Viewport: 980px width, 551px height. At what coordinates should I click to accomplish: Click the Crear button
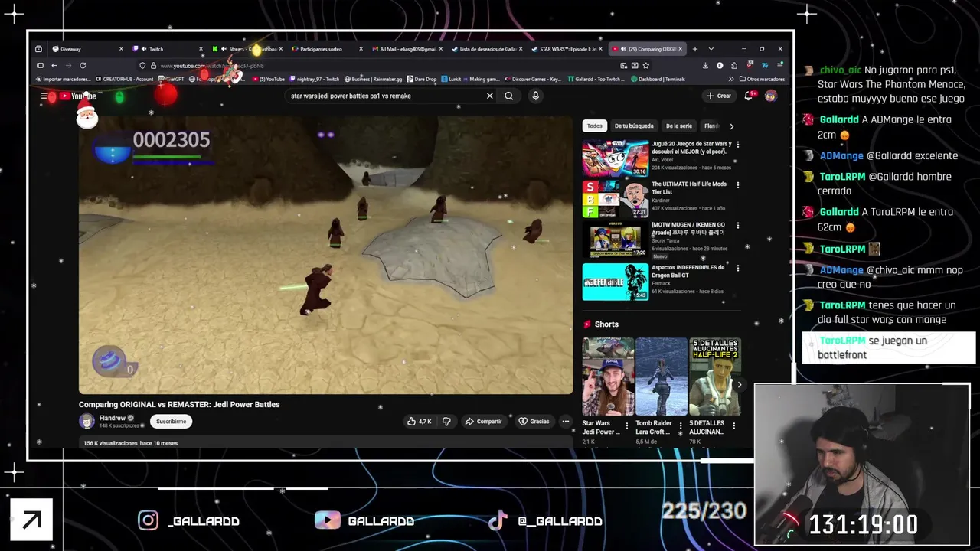coord(719,96)
